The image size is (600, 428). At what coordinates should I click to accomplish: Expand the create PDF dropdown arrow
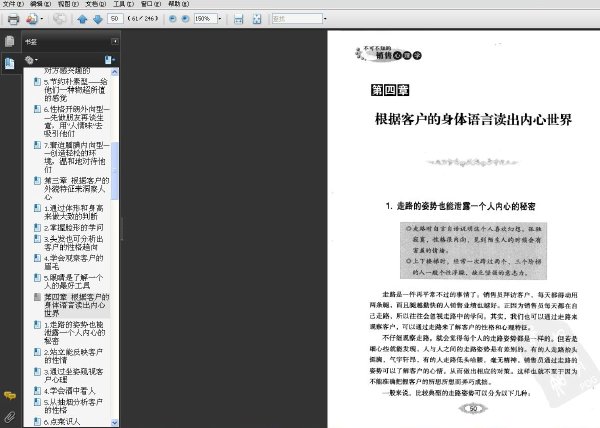click(41, 19)
